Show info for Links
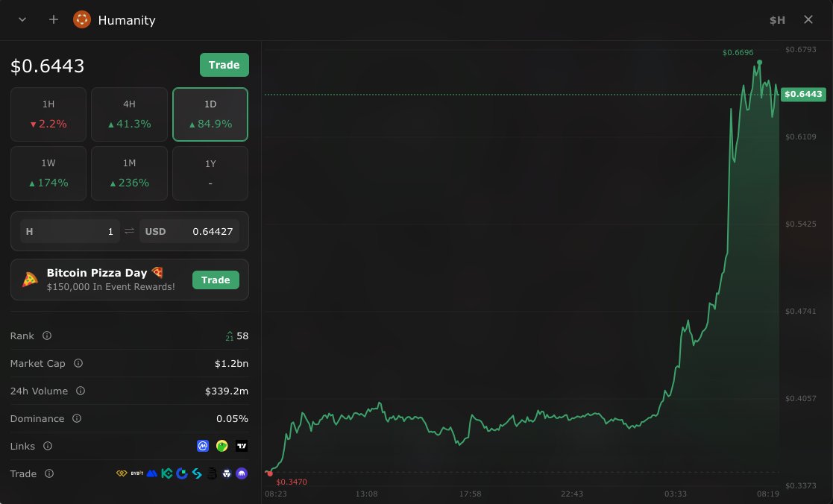The image size is (833, 504). pyautogui.click(x=47, y=446)
